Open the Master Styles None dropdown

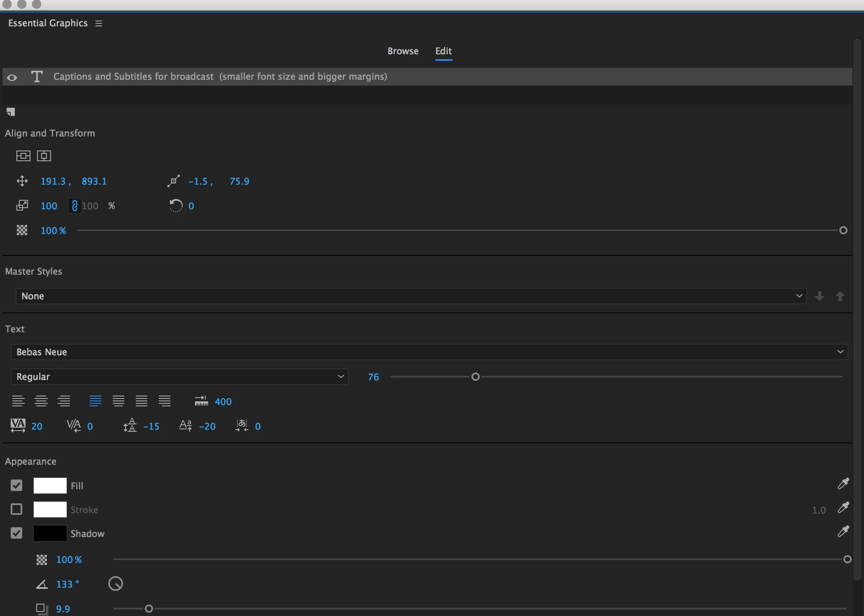(411, 296)
